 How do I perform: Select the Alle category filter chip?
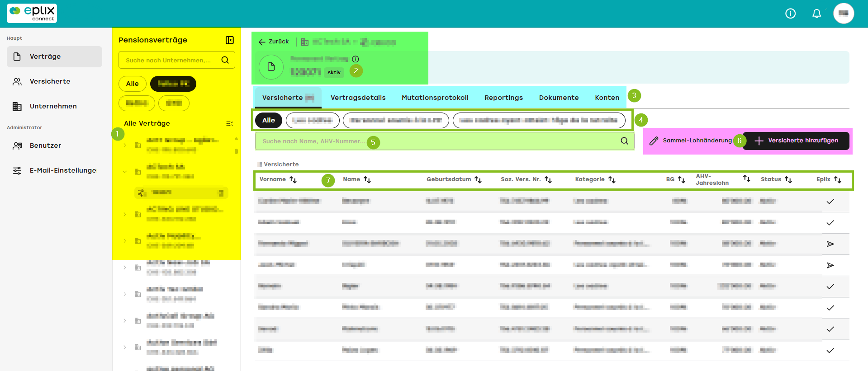click(269, 120)
